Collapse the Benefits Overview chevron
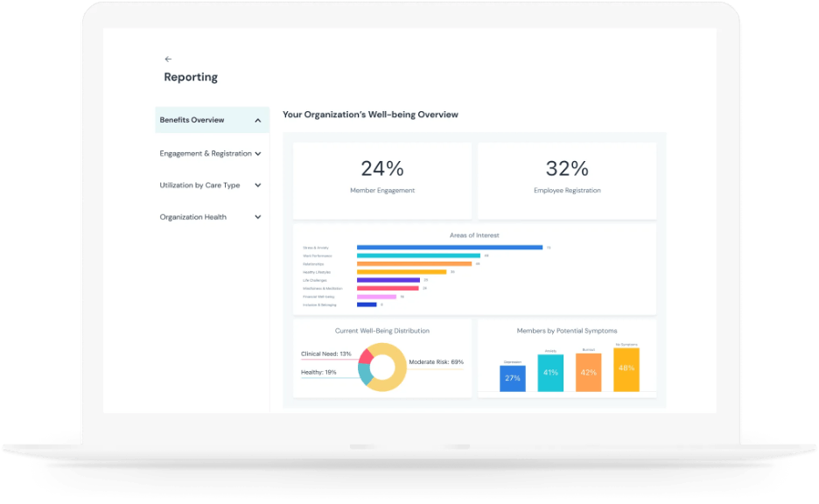Viewport: 819px width, 504px height. click(257, 120)
